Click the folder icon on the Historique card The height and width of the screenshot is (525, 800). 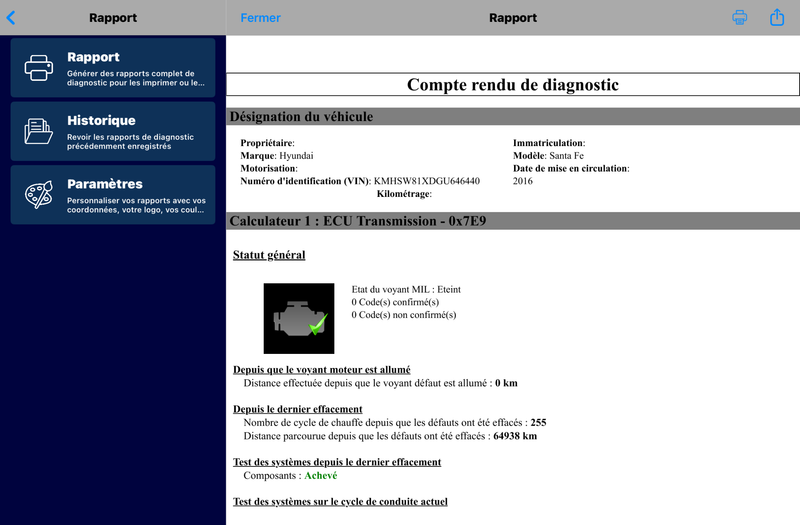point(39,131)
